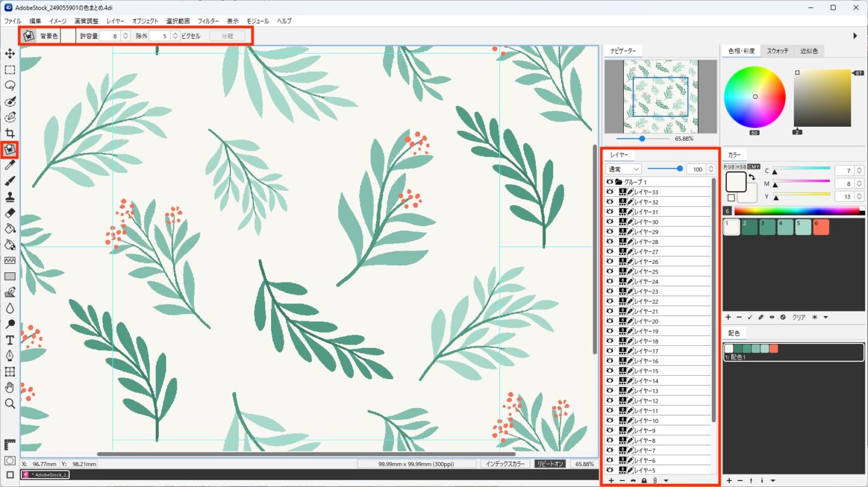868x487 pixels.
Task: Open the フィルター menu
Action: click(208, 21)
